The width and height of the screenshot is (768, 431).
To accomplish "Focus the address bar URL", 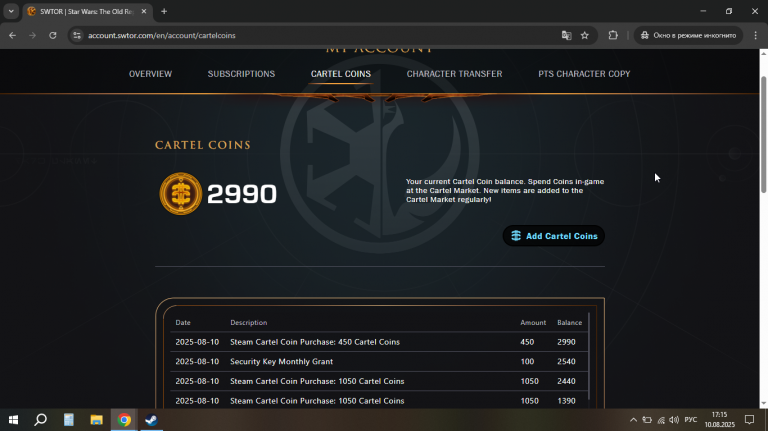I will 162,35.
